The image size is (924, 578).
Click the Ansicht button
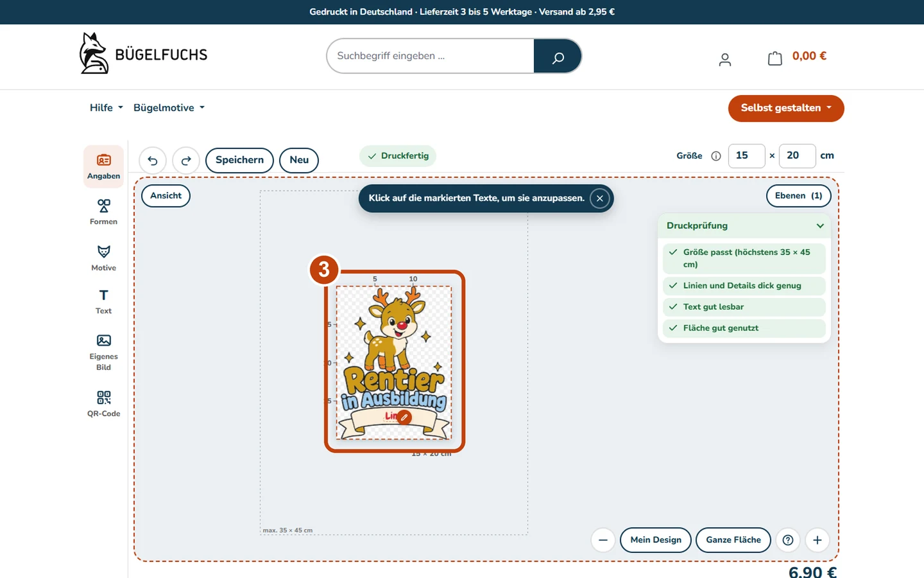coord(166,196)
